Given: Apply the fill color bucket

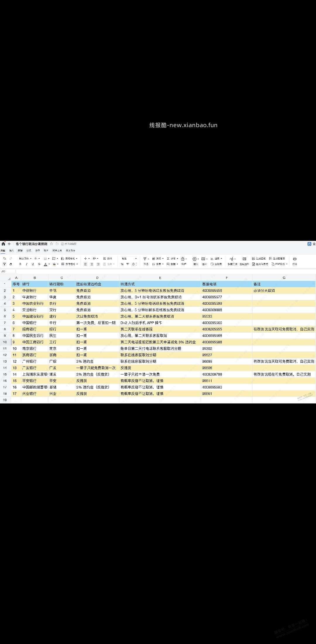Looking at the screenshot, I should click(54, 264).
